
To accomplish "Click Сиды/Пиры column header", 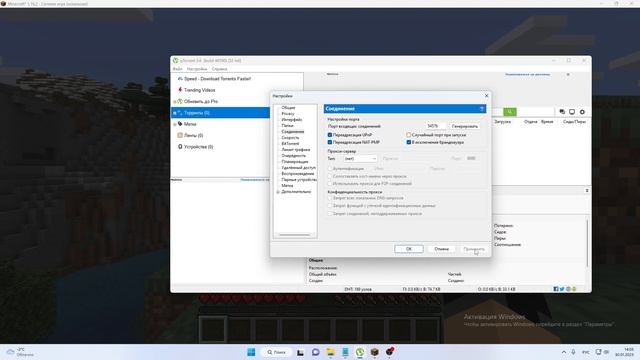I will pos(574,122).
